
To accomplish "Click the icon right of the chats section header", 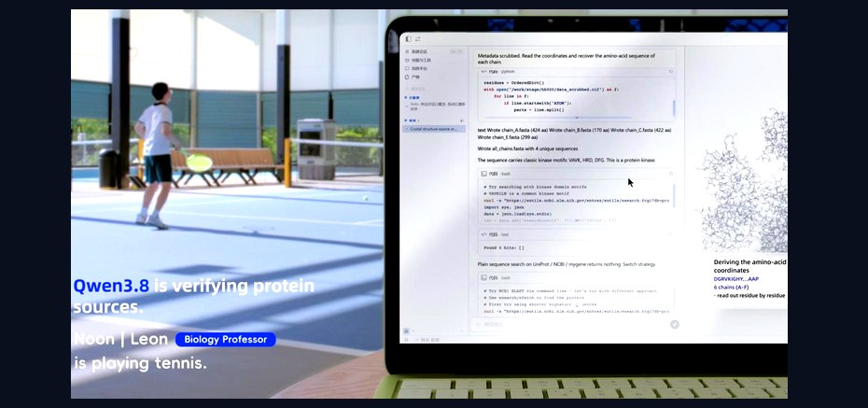I will (x=462, y=120).
